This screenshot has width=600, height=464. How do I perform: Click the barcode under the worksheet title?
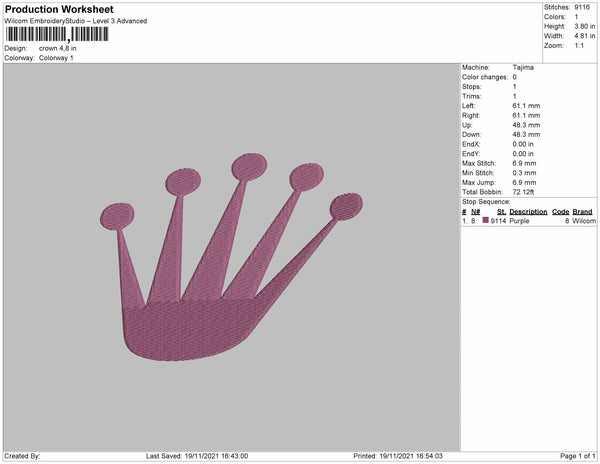click(57, 34)
